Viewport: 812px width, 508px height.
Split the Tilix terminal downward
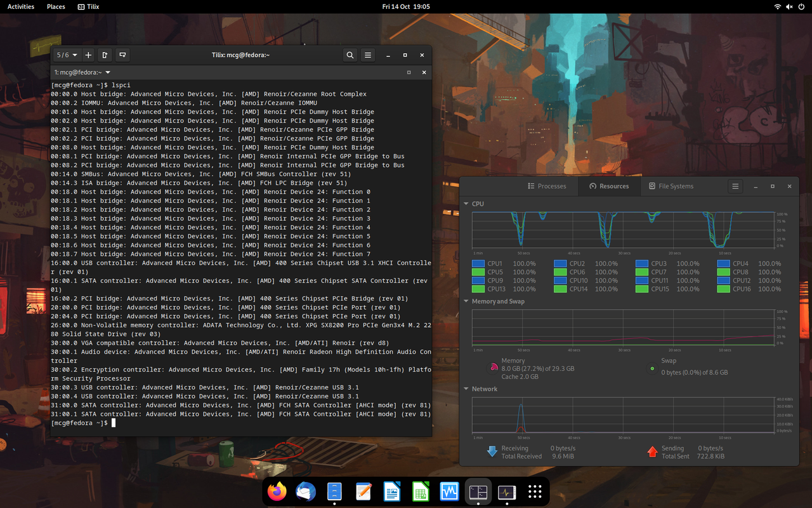tap(122, 55)
